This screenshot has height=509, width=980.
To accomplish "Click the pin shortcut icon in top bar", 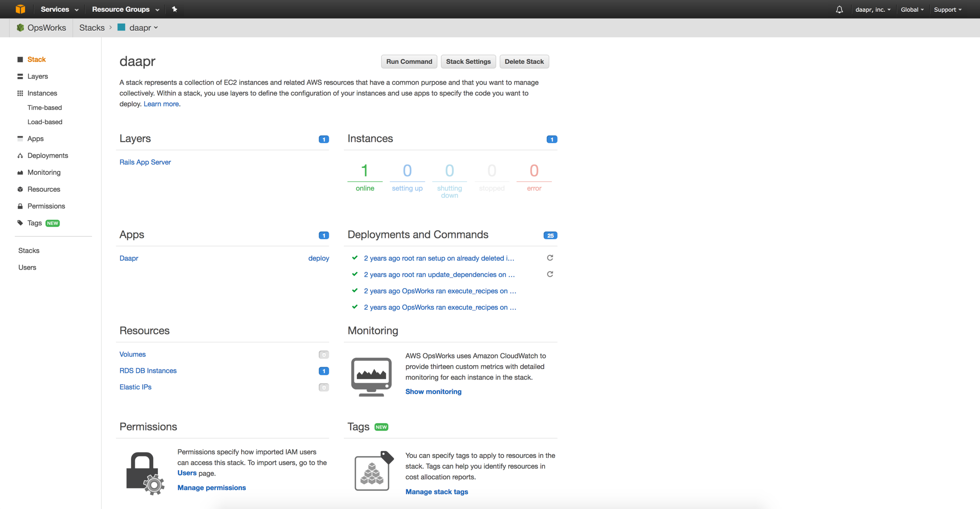I will [175, 9].
